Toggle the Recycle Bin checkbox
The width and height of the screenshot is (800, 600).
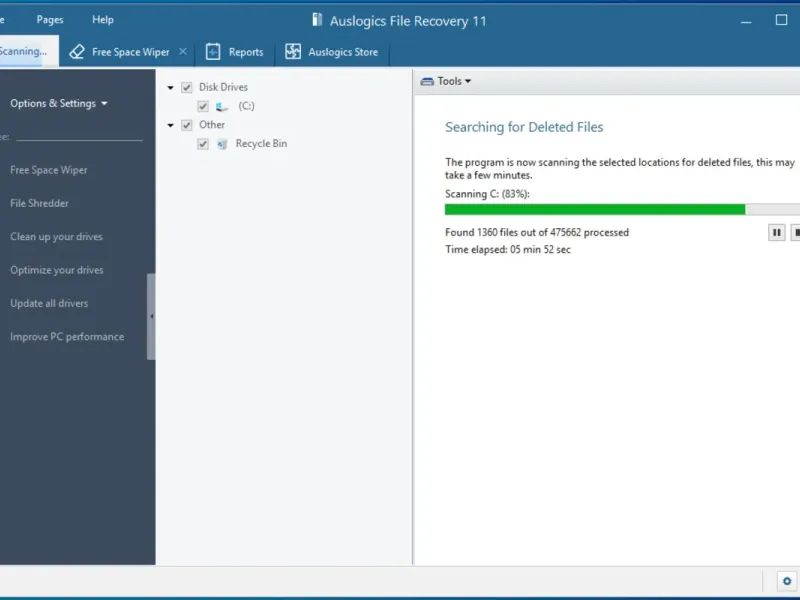click(203, 144)
